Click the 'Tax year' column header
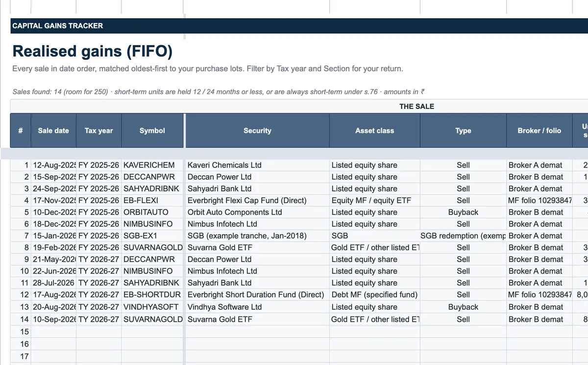Screen dimensions: 588x365 tap(99, 130)
